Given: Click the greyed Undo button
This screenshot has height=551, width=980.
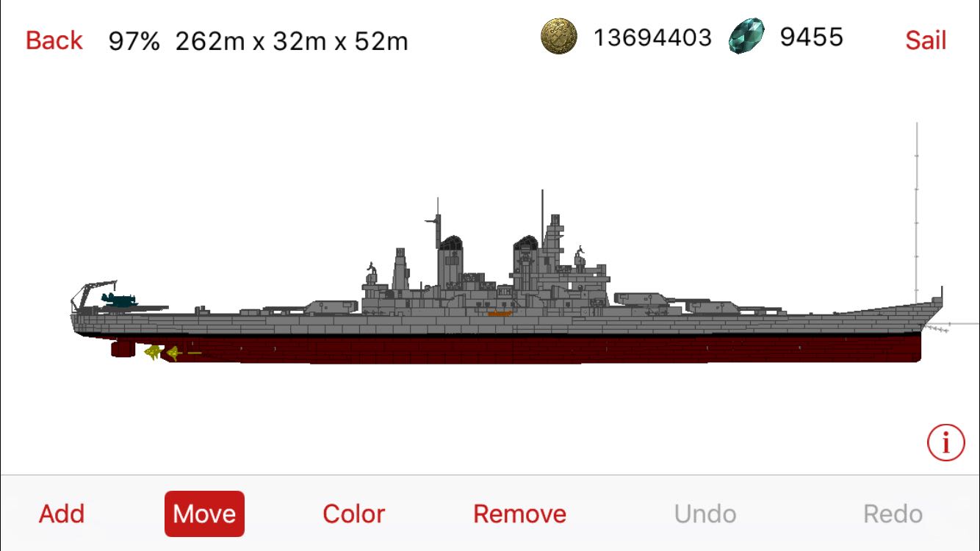Looking at the screenshot, I should pos(705,514).
